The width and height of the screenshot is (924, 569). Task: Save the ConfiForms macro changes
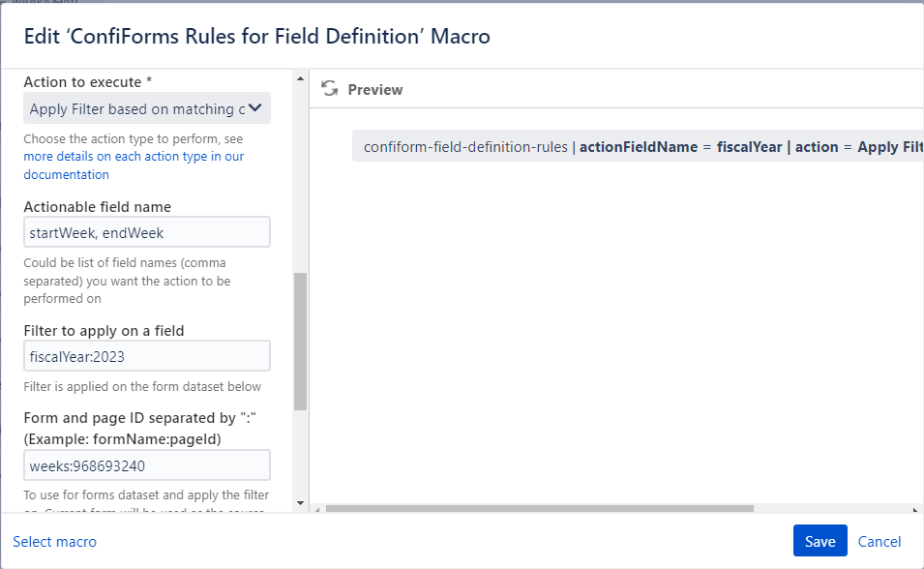pos(820,541)
